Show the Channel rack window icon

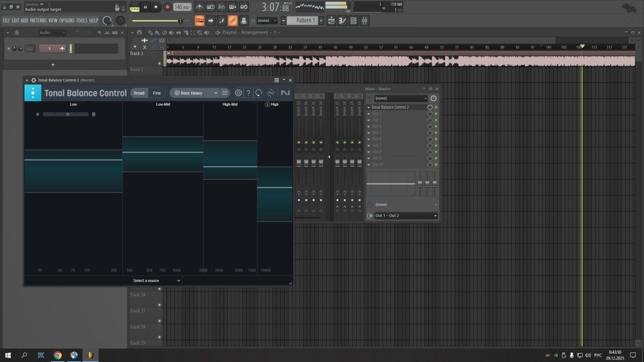(x=353, y=21)
